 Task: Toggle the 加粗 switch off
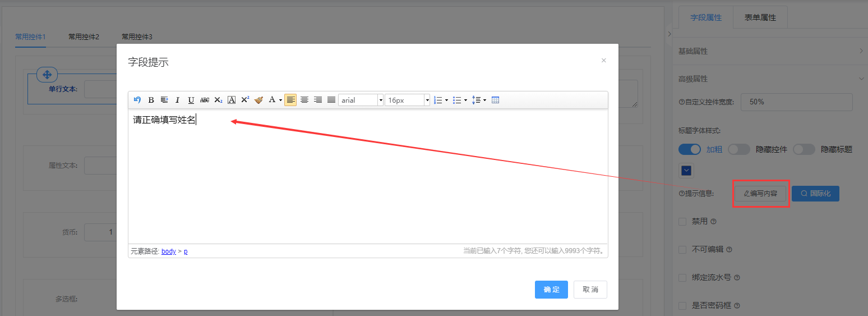click(690, 149)
